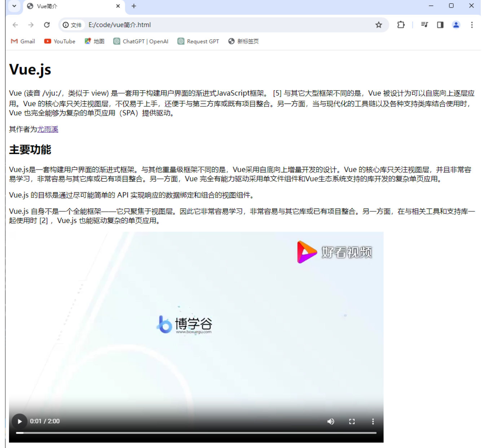Open the profile avatar menu

[456, 25]
